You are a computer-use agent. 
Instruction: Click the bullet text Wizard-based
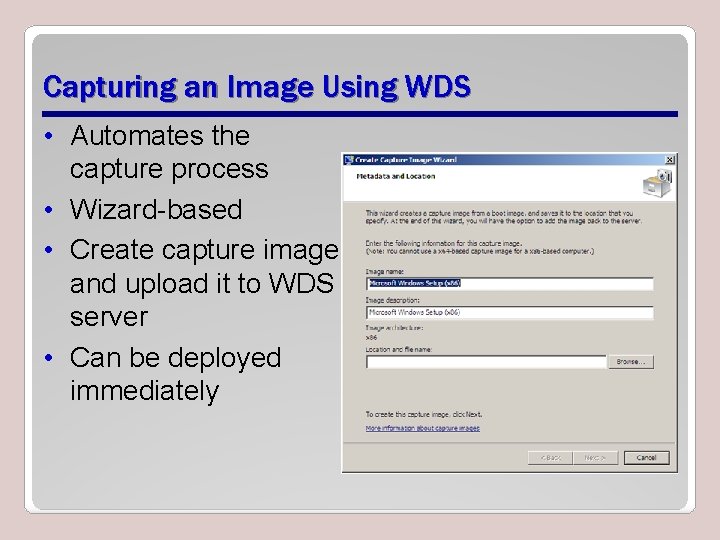[x=156, y=209]
